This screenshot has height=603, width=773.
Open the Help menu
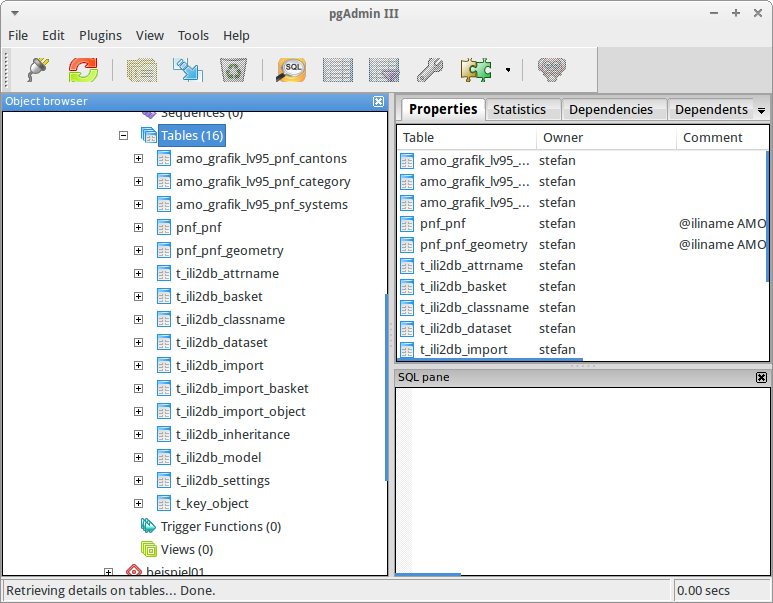[x=236, y=35]
